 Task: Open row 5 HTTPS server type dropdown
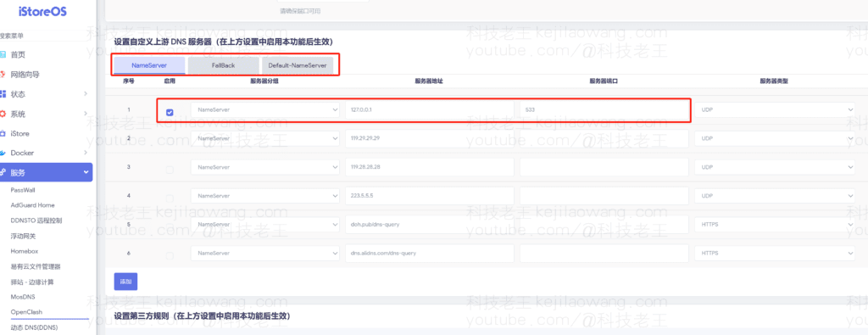click(x=775, y=224)
